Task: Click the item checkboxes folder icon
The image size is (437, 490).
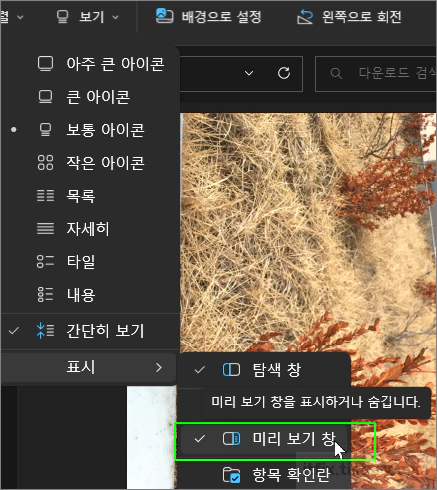Action: 231,475
